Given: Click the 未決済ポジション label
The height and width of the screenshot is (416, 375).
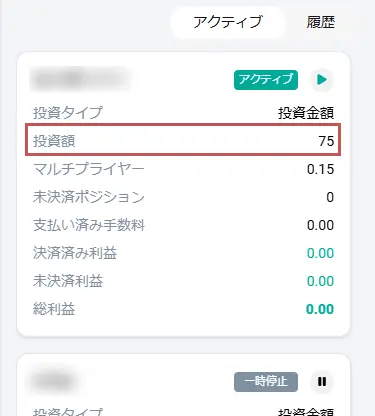Looking at the screenshot, I should click(x=89, y=197).
